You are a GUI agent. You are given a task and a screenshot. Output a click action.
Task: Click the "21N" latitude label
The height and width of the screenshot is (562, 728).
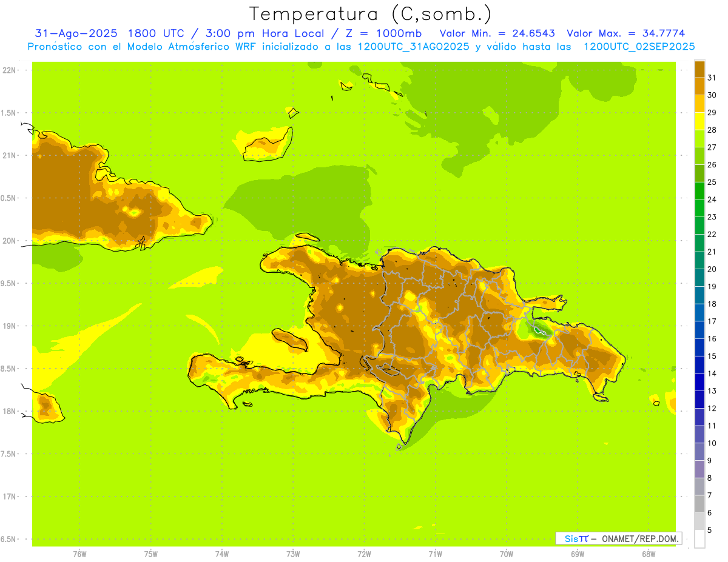pos(9,156)
